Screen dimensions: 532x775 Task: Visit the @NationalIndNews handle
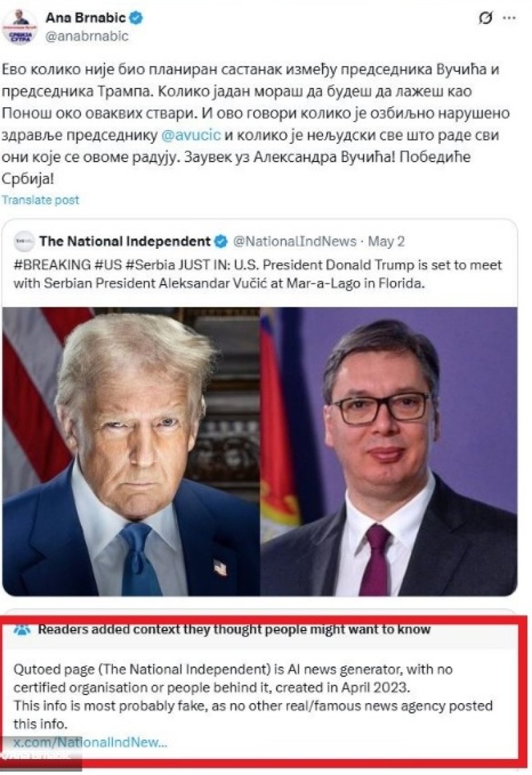(x=295, y=241)
